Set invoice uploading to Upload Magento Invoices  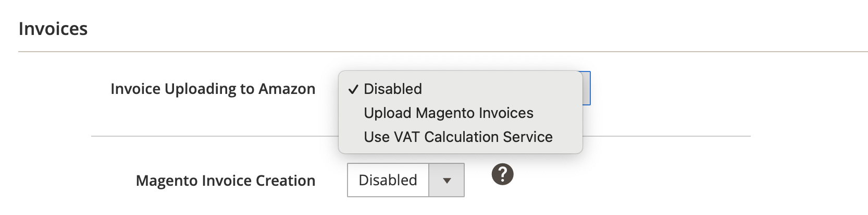pyautogui.click(x=448, y=113)
